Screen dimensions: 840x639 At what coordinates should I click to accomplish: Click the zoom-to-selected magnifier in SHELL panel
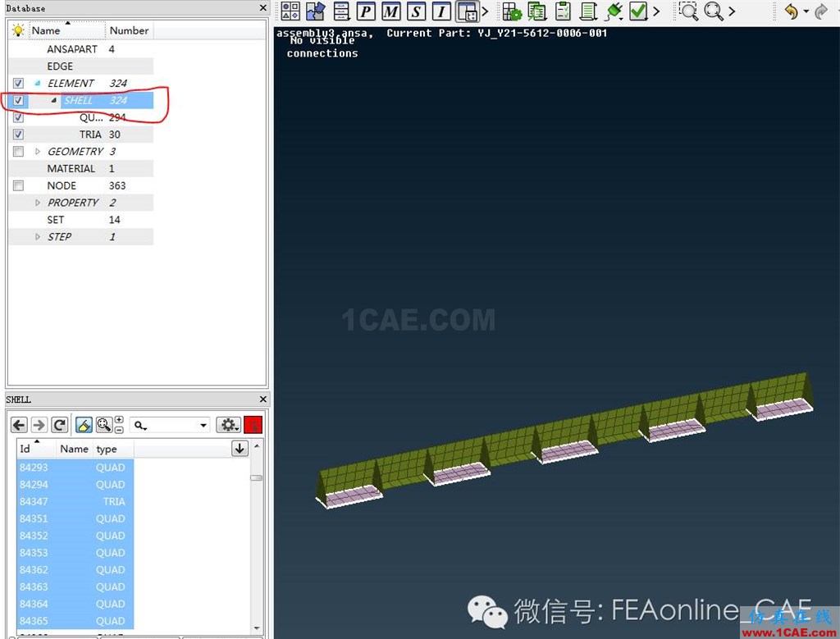pyautogui.click(x=104, y=425)
